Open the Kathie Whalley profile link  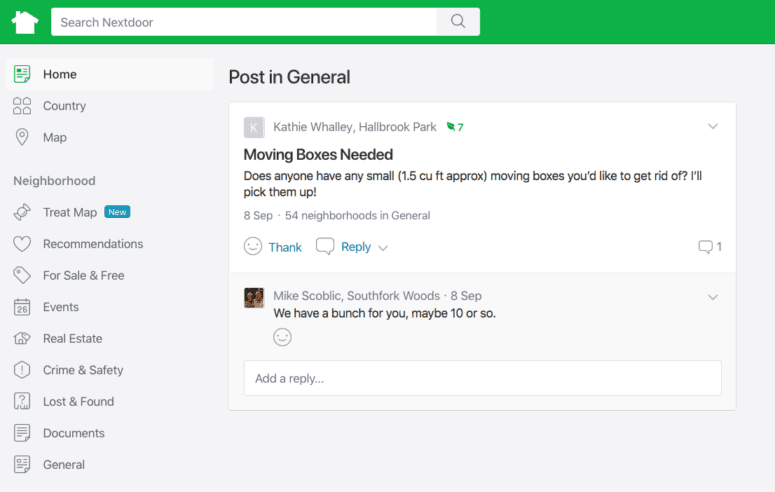click(311, 127)
